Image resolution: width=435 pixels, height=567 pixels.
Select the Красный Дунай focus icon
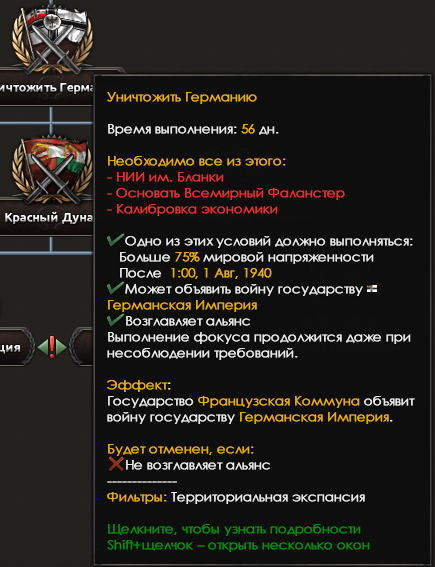pyautogui.click(x=52, y=170)
